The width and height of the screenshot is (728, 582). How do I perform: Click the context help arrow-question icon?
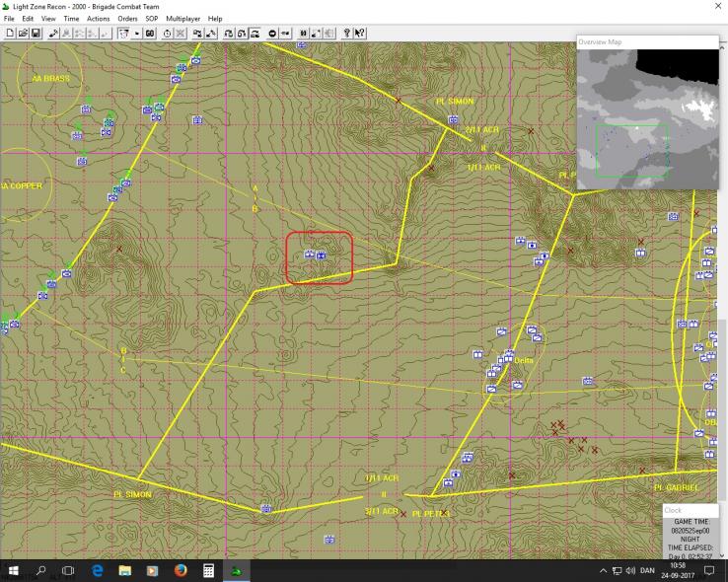click(360, 33)
